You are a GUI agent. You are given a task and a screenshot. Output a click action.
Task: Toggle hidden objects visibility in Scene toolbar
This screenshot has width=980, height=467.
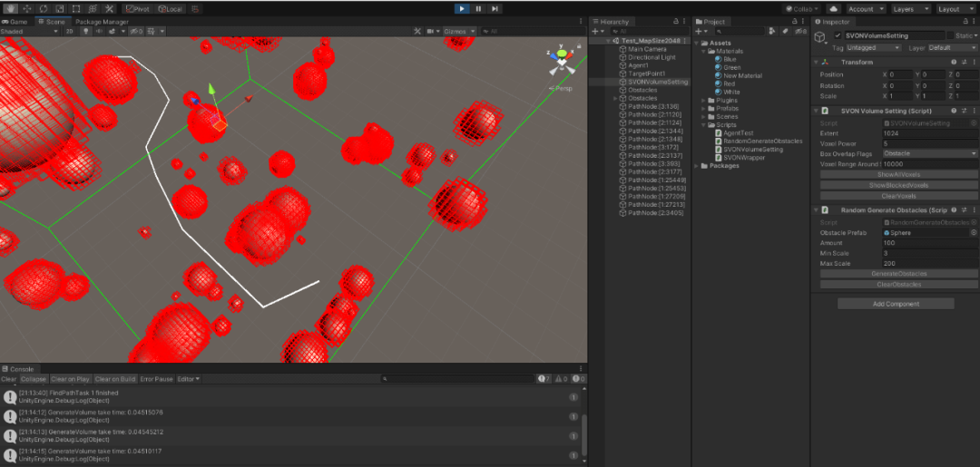pos(136,31)
